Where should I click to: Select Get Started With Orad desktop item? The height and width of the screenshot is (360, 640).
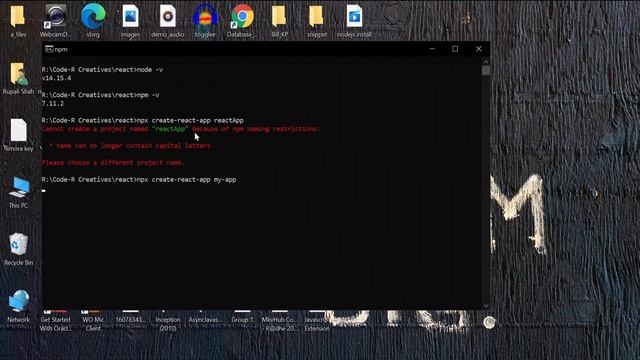(x=56, y=324)
